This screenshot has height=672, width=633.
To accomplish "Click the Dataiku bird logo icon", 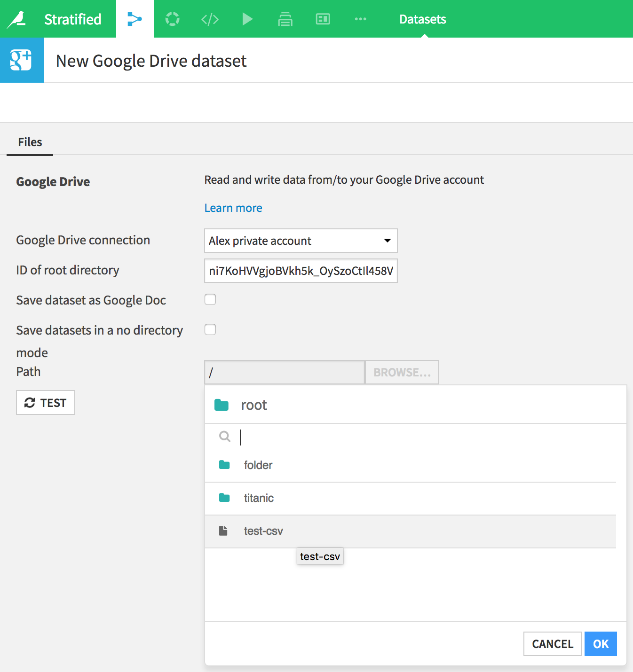I will pos(16,19).
